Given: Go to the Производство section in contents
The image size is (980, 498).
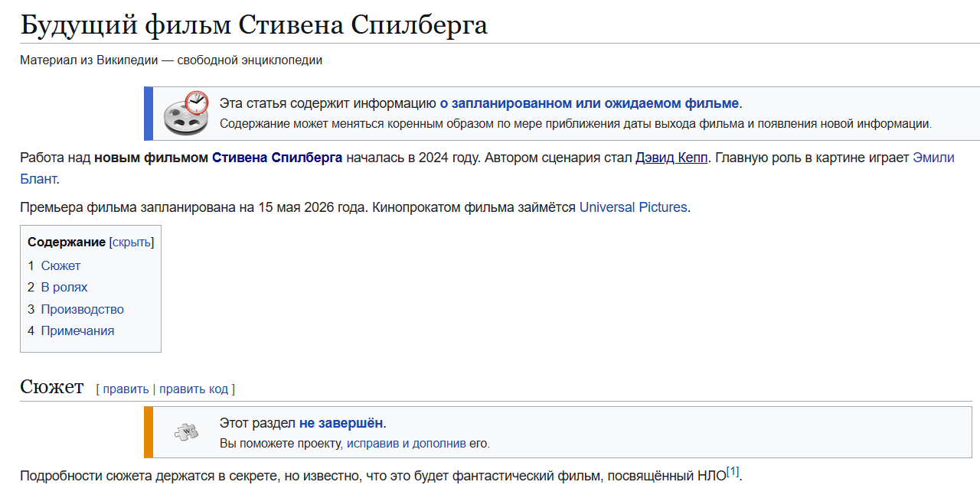Looking at the screenshot, I should tap(83, 309).
